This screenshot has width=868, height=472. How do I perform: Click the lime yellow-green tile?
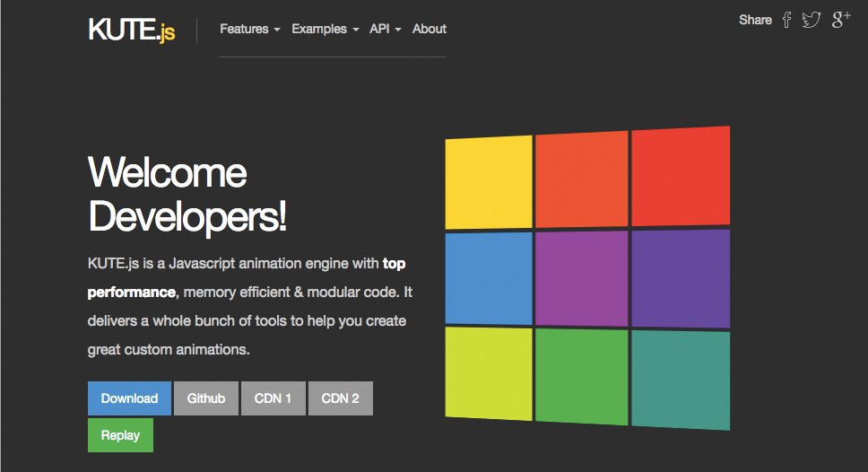click(489, 374)
